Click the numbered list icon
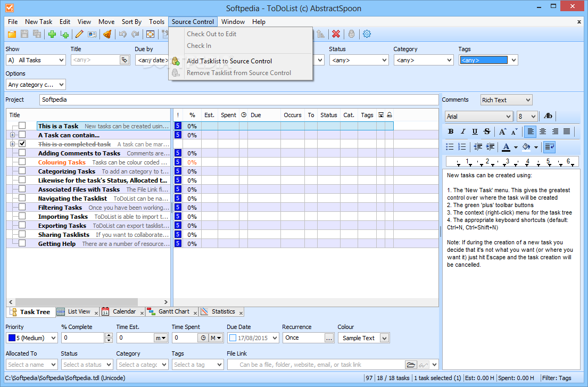The width and height of the screenshot is (588, 387). [462, 146]
